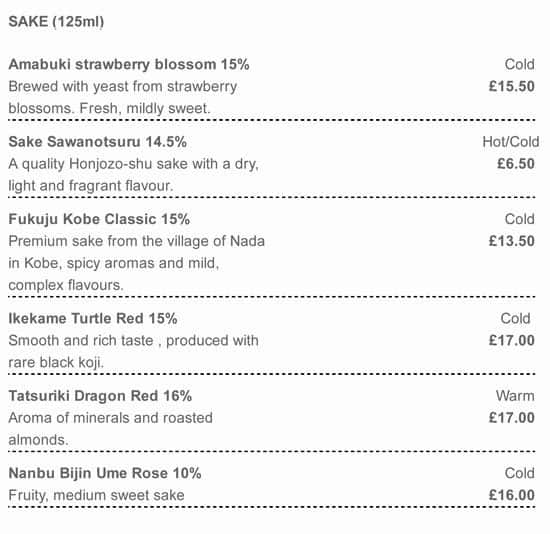550x534 pixels.
Task: Select the Fruity, medium sweet sake description
Action: 96,495
